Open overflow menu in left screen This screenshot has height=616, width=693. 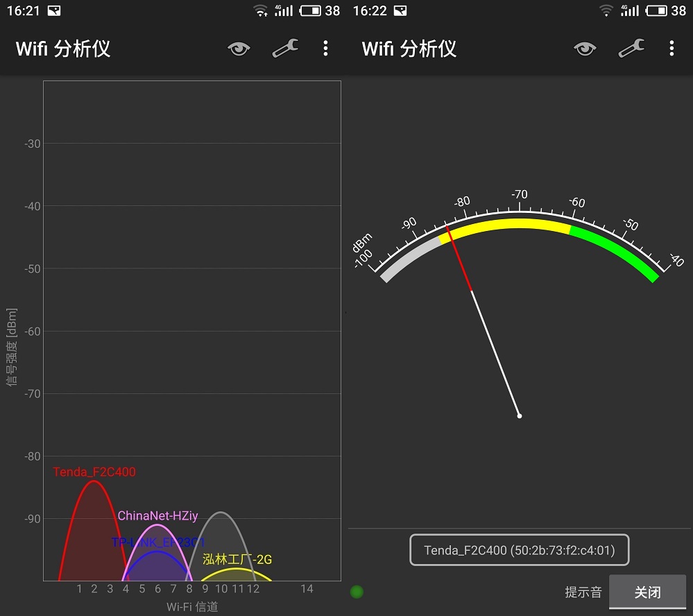click(x=326, y=48)
